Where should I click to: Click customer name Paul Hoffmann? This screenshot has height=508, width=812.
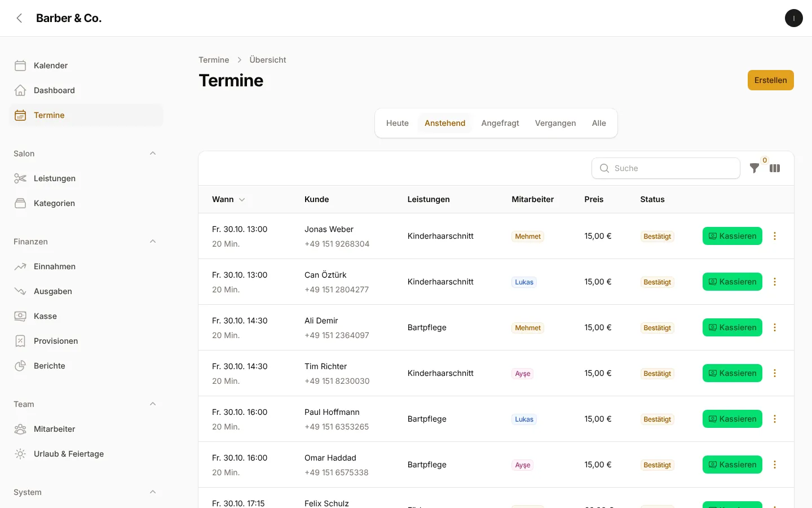(x=332, y=412)
